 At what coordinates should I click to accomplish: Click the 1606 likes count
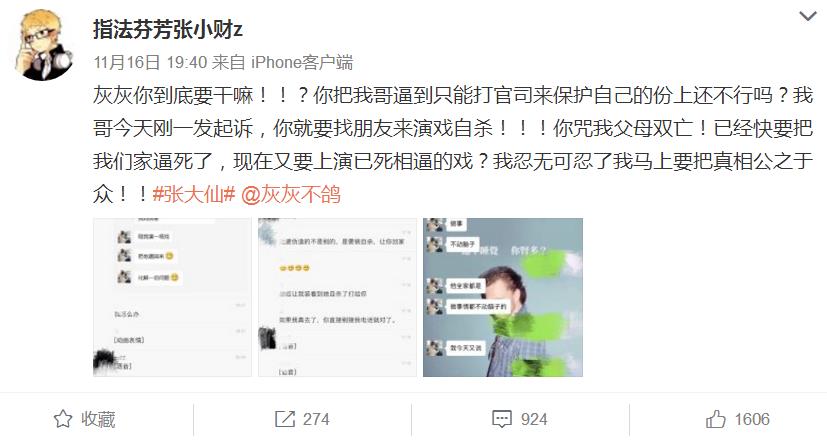pos(752,419)
